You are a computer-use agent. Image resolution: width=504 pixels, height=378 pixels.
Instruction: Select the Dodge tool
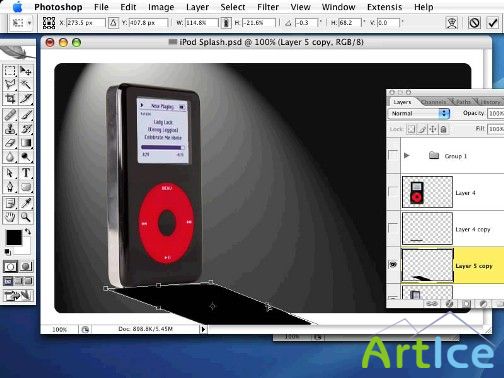tap(26, 157)
